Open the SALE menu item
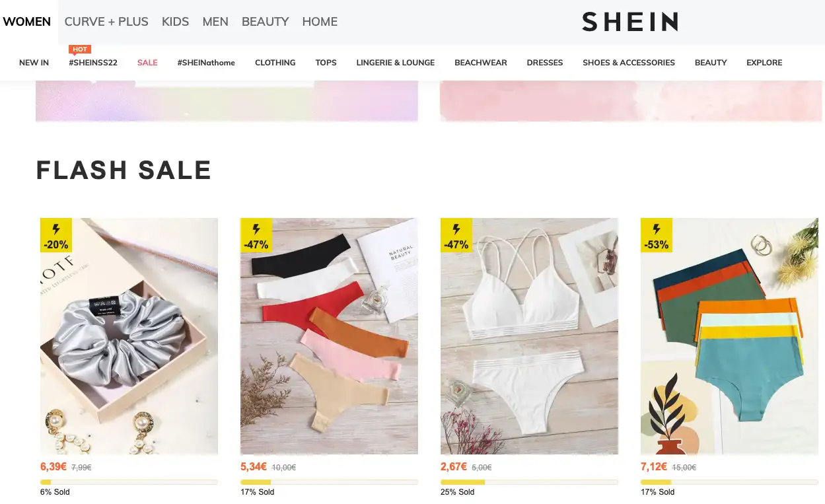Image resolution: width=825 pixels, height=504 pixels. point(147,63)
